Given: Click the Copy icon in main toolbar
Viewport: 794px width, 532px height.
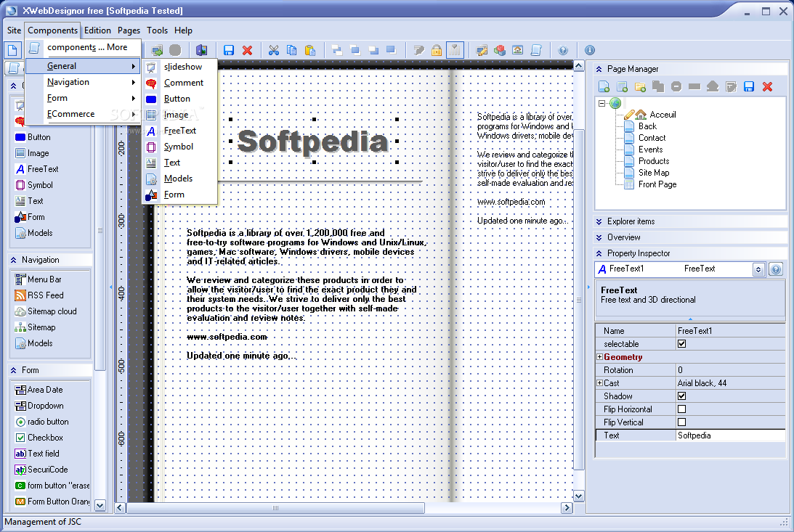Looking at the screenshot, I should [x=292, y=50].
